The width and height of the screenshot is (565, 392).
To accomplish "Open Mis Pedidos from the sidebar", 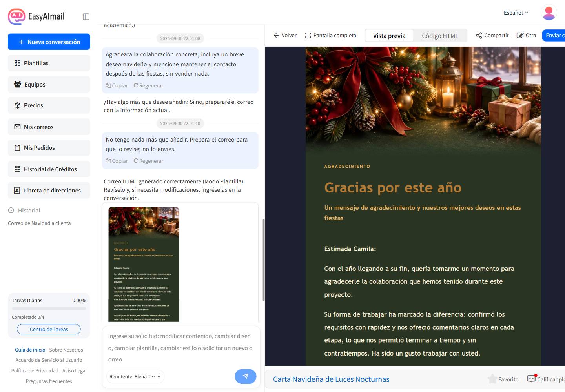I will point(49,148).
